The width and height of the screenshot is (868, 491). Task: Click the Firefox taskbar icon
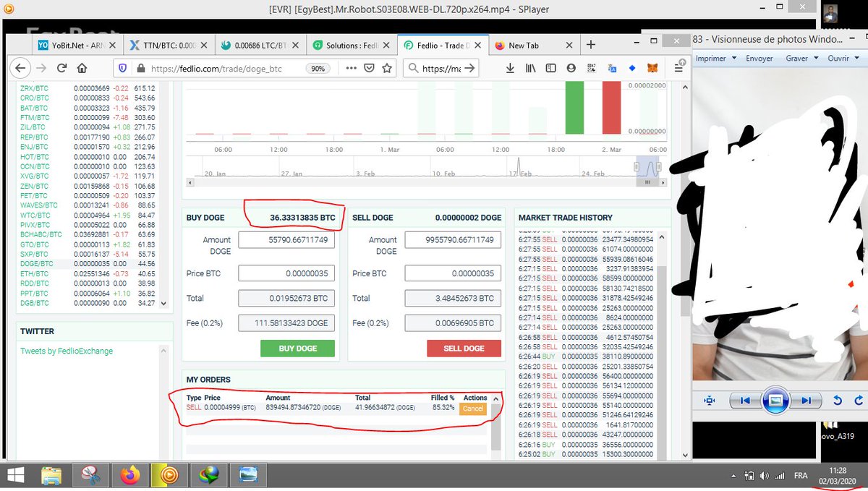click(130, 475)
